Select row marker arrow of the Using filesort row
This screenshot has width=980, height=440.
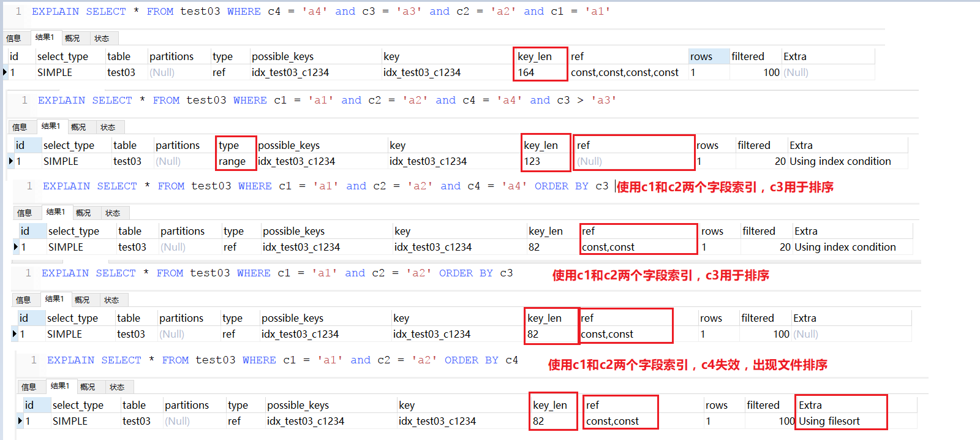tap(20, 421)
